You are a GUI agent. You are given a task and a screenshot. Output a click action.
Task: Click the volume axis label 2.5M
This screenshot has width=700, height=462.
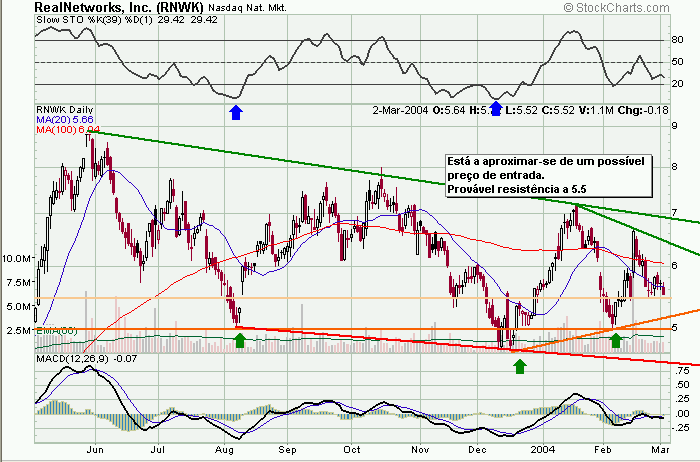[x=19, y=330]
